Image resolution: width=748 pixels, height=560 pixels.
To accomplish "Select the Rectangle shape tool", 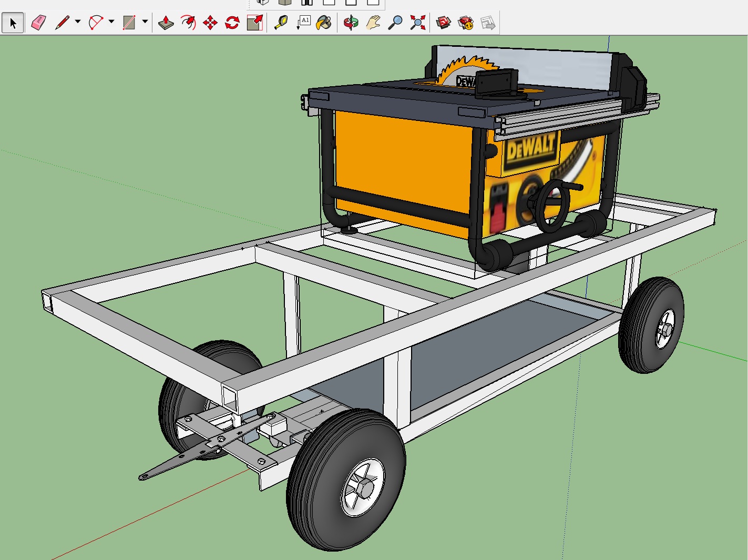I will pos(129,23).
